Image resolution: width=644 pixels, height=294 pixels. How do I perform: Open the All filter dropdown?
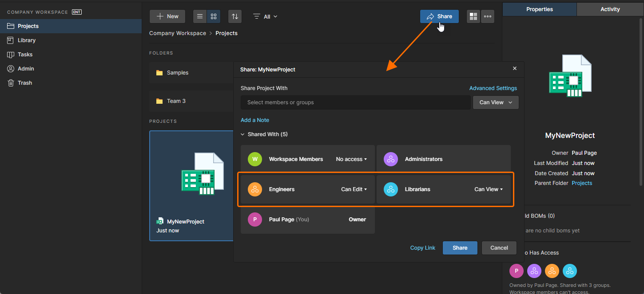[266, 16]
